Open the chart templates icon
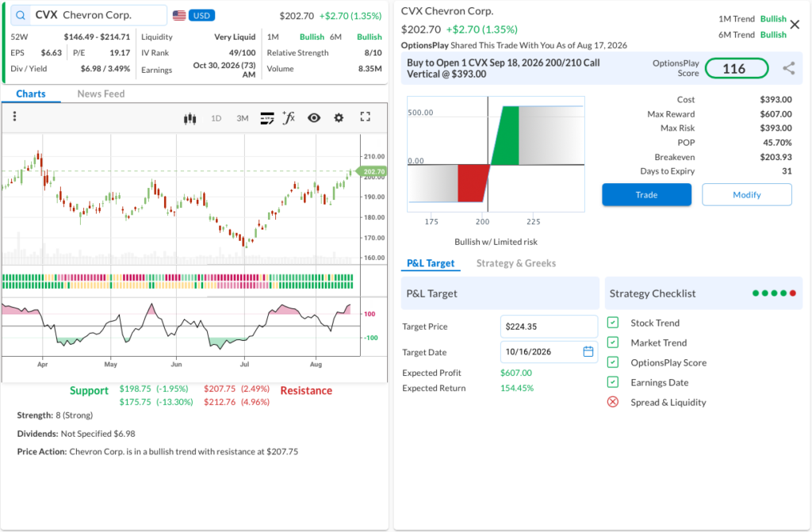 click(267, 119)
